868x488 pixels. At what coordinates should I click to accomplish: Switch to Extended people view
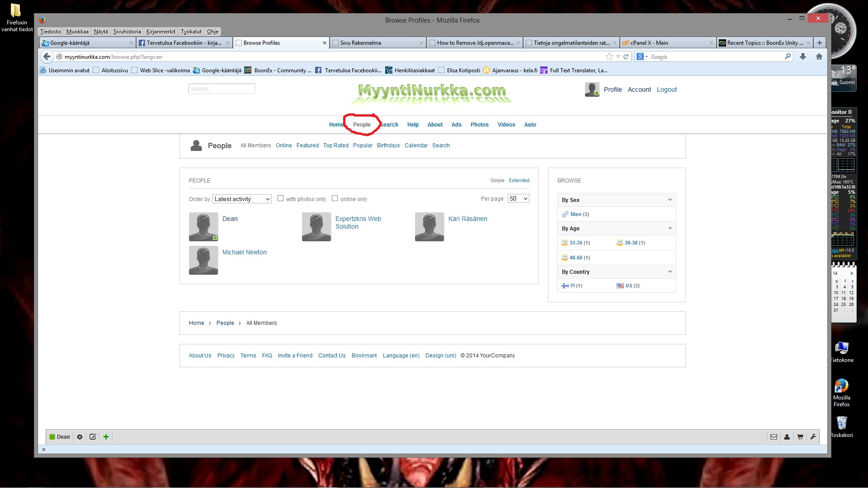[x=519, y=180]
